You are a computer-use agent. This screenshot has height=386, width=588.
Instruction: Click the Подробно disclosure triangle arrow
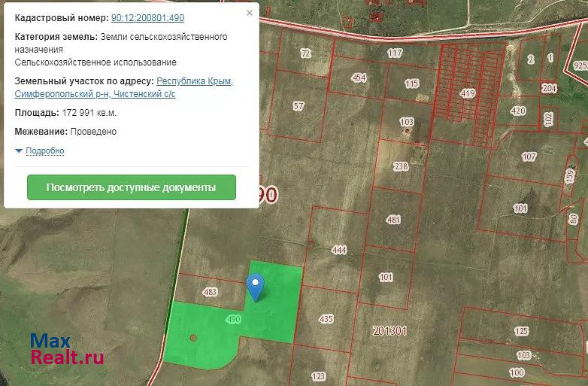[x=20, y=150]
